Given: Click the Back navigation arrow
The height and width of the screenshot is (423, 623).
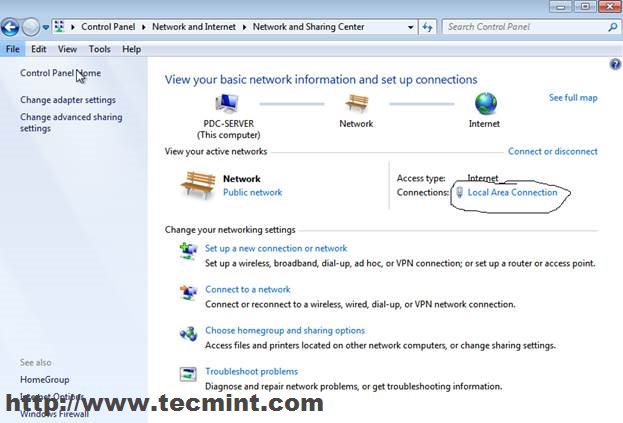Looking at the screenshot, I should 10,27.
